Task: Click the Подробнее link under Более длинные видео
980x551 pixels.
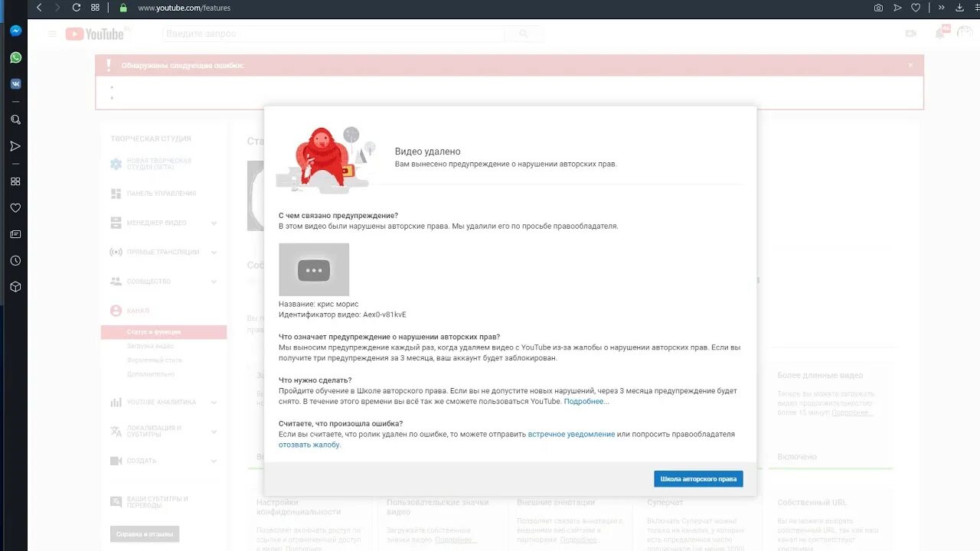Action: pyautogui.click(x=852, y=412)
